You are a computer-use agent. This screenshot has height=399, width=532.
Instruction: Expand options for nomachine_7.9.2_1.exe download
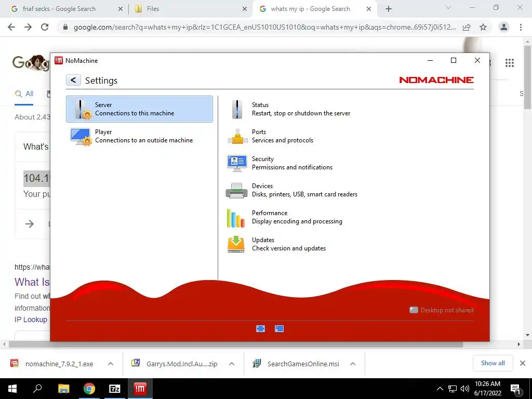click(x=111, y=364)
